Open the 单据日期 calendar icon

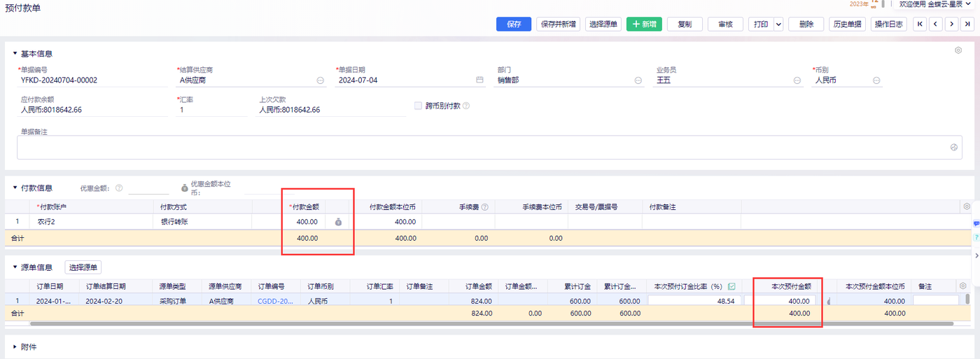pos(479,80)
